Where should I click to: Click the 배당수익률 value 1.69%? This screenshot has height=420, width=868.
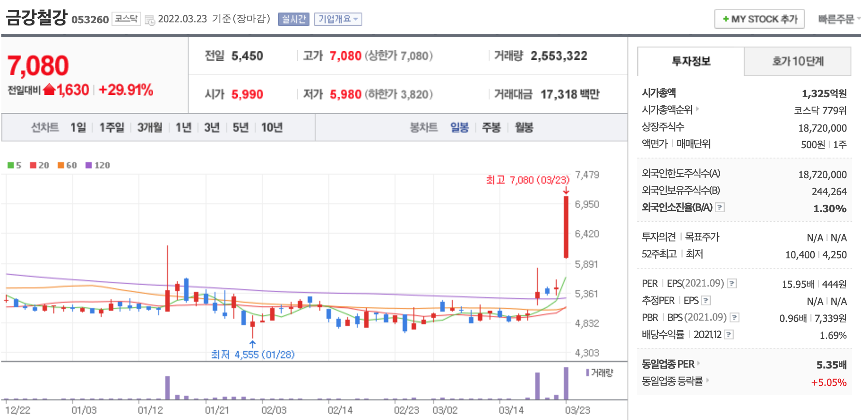tap(833, 335)
